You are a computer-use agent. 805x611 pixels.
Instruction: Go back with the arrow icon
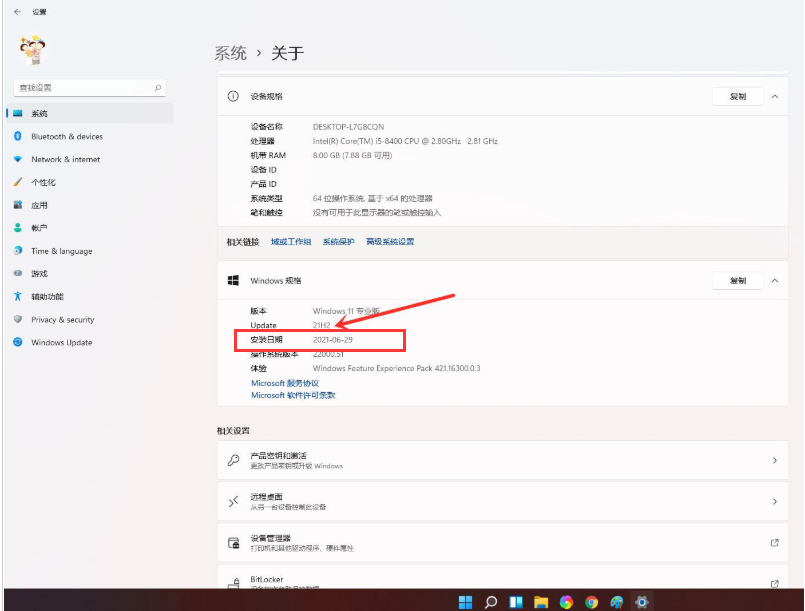tap(17, 11)
